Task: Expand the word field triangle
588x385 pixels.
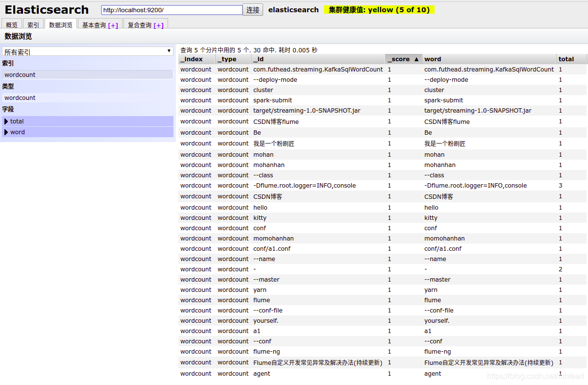Action: 6,132
